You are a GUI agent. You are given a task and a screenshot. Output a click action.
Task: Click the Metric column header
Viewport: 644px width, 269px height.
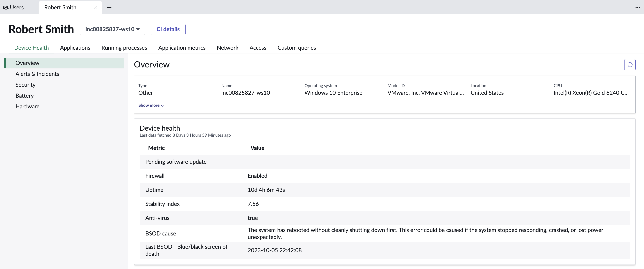pos(156,148)
